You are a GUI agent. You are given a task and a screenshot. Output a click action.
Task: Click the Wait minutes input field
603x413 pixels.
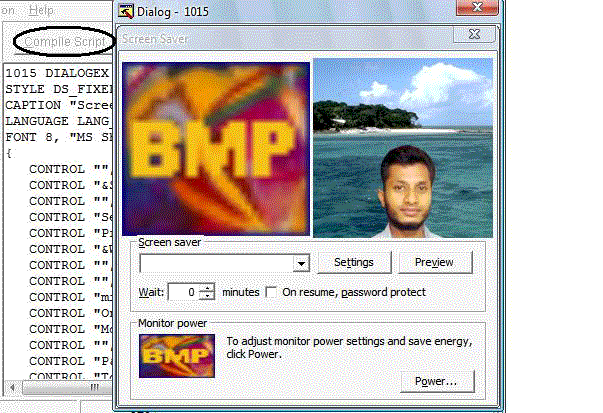pyautogui.click(x=184, y=293)
